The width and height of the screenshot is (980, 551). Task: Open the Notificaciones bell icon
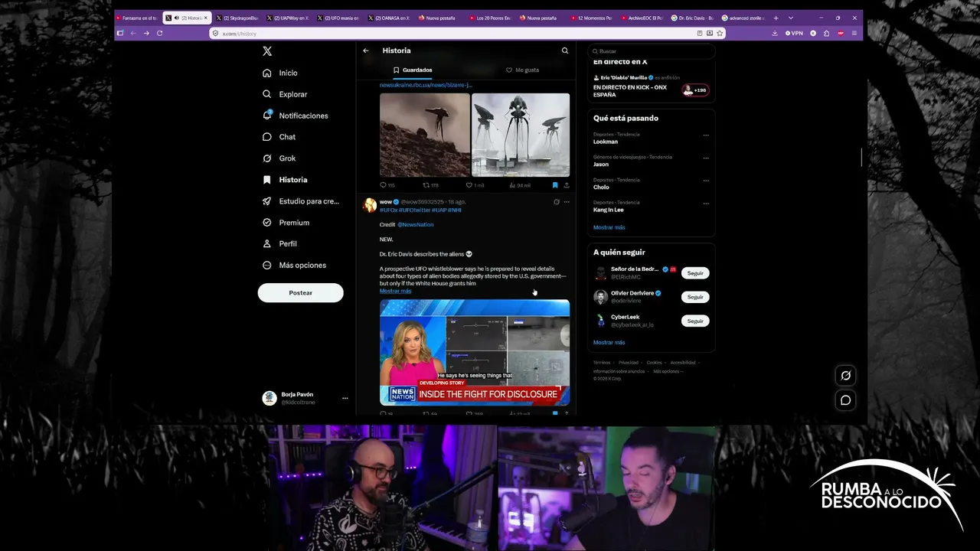pyautogui.click(x=266, y=116)
